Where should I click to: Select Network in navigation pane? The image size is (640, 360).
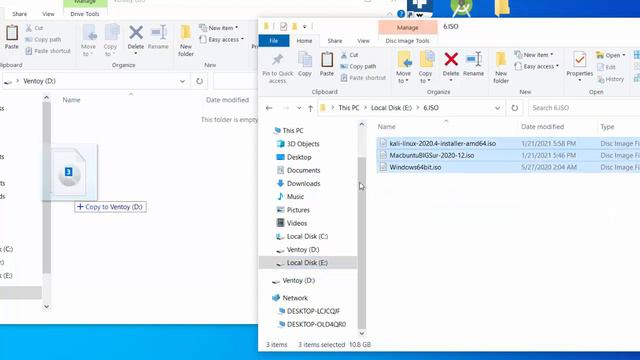295,298
